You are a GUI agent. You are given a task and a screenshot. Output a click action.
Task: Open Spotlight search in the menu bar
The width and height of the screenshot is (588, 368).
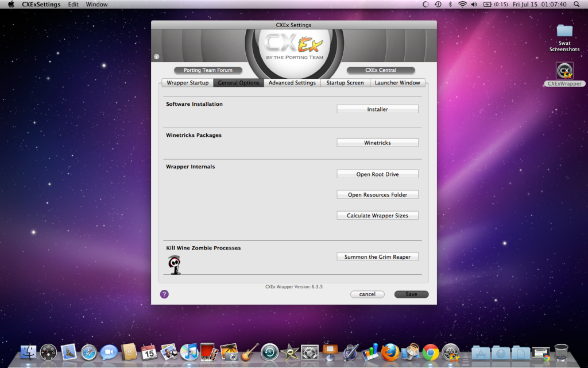tap(577, 5)
